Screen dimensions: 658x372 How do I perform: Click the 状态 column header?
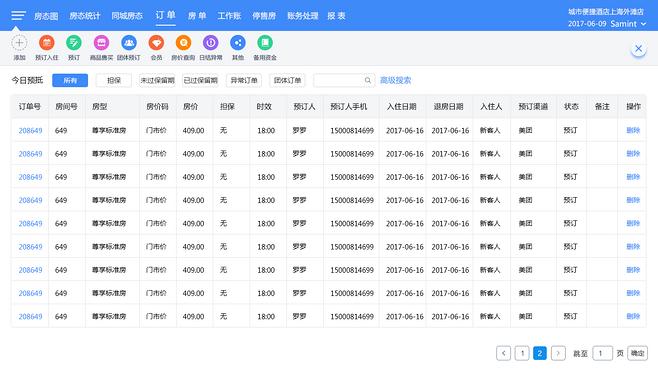571,107
